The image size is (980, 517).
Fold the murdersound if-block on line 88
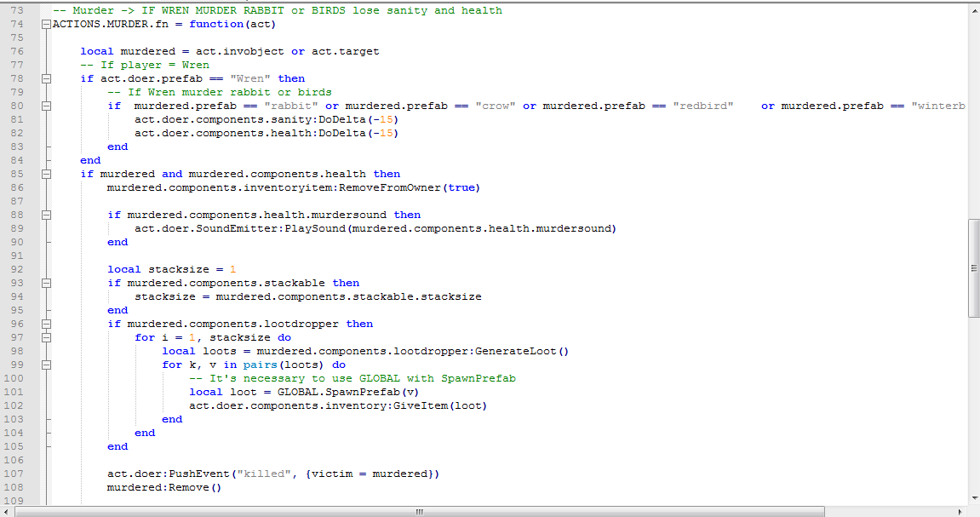45,215
